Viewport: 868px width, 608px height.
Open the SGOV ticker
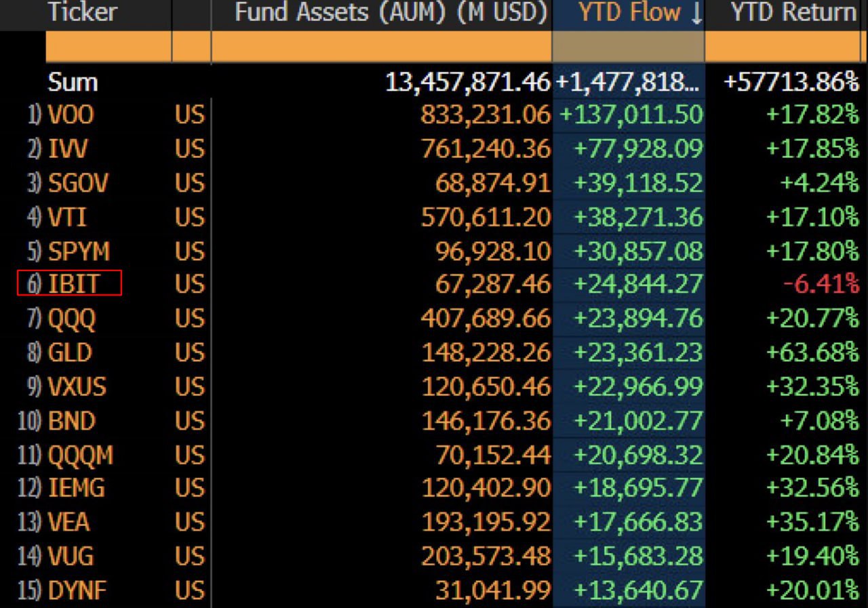coord(77,183)
